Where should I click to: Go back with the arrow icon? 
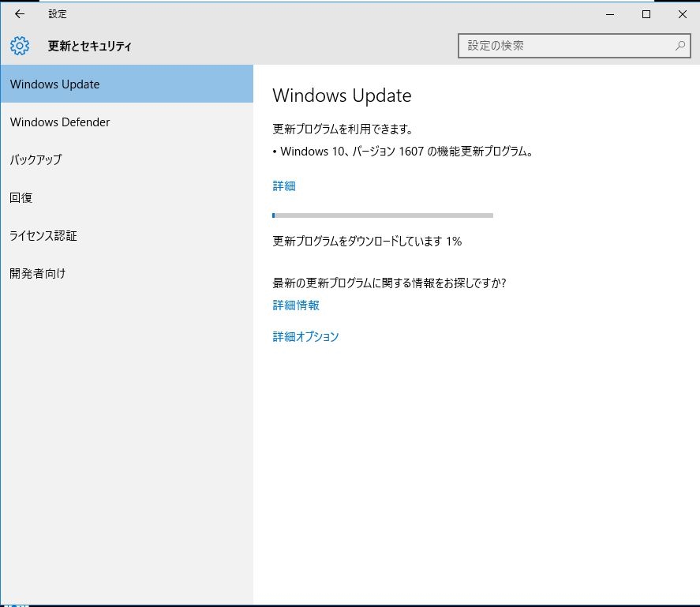tap(20, 14)
